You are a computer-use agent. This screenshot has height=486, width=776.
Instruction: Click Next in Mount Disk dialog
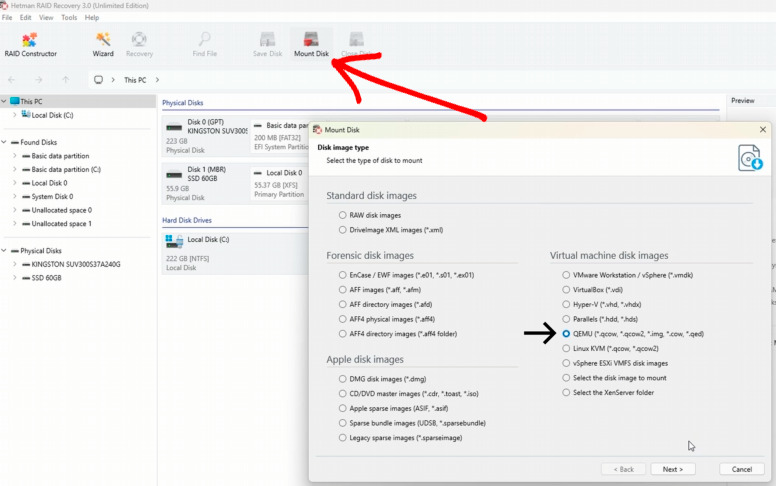pyautogui.click(x=673, y=469)
